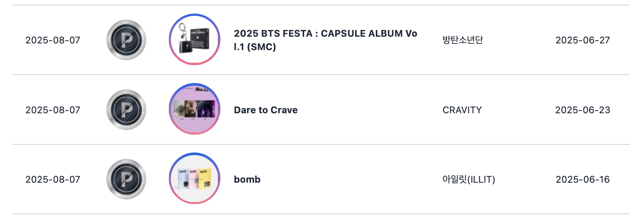Click the platinum P badge for bomb
Screen dimensions: 644x219
coord(126,179)
